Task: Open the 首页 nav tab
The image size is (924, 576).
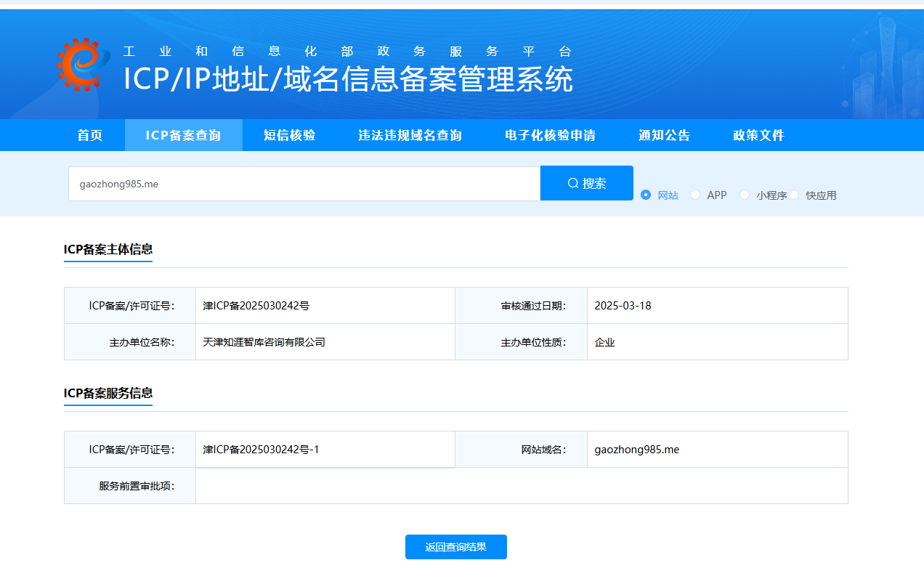Action: click(x=90, y=135)
